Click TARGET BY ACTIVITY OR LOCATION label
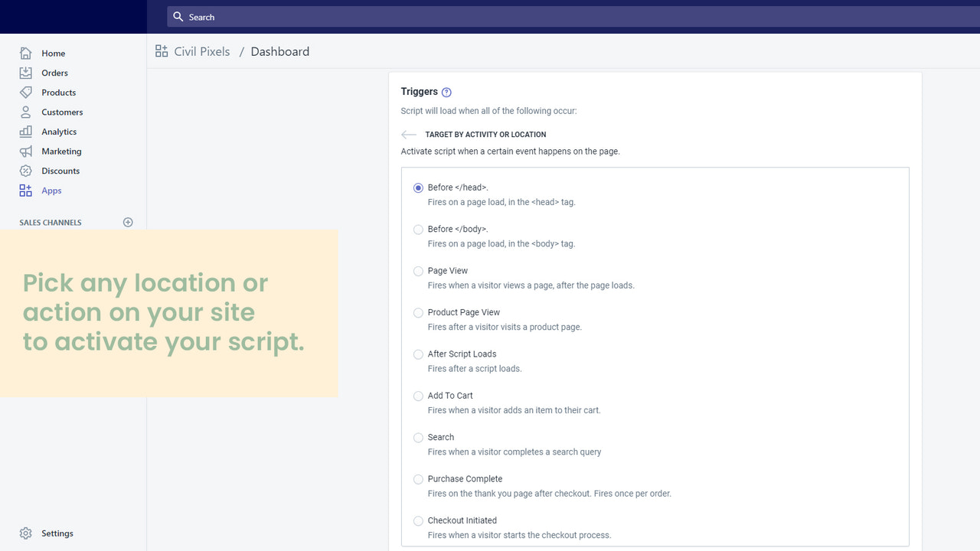The height and width of the screenshot is (551, 980). pyautogui.click(x=486, y=135)
